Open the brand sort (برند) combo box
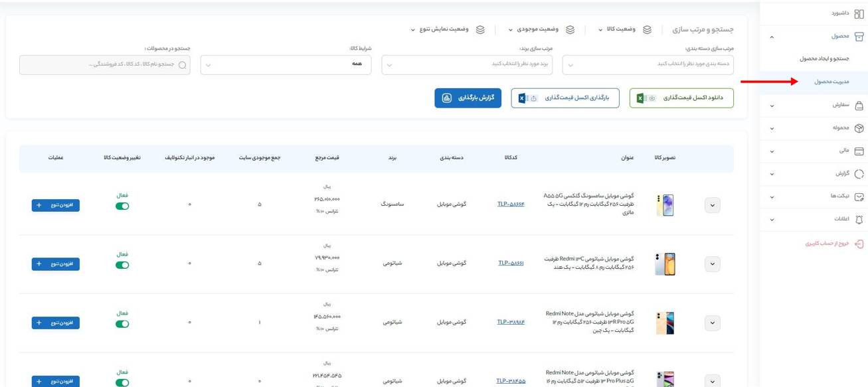The width and height of the screenshot is (868, 387). pyautogui.click(x=467, y=65)
